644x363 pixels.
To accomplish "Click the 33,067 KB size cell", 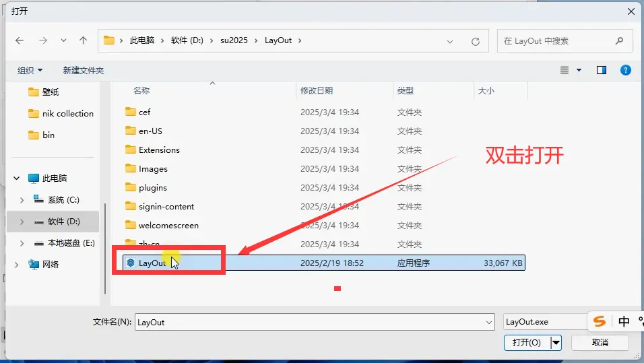I will pyautogui.click(x=503, y=263).
